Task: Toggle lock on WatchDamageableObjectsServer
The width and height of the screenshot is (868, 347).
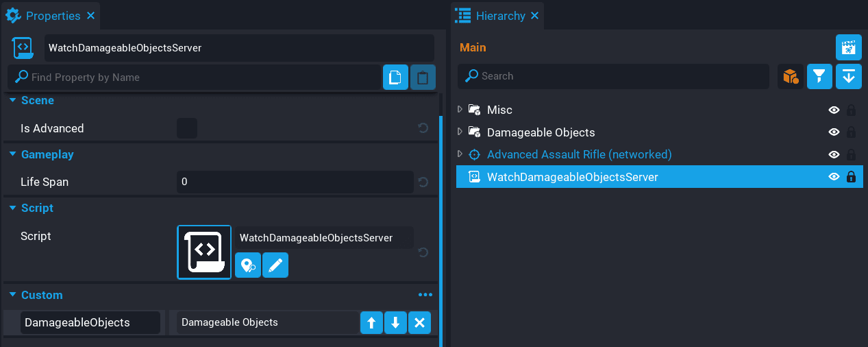Action: tap(851, 177)
